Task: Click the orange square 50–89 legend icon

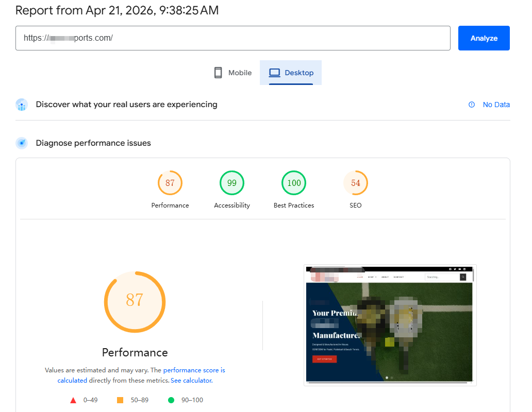Action: click(120, 400)
